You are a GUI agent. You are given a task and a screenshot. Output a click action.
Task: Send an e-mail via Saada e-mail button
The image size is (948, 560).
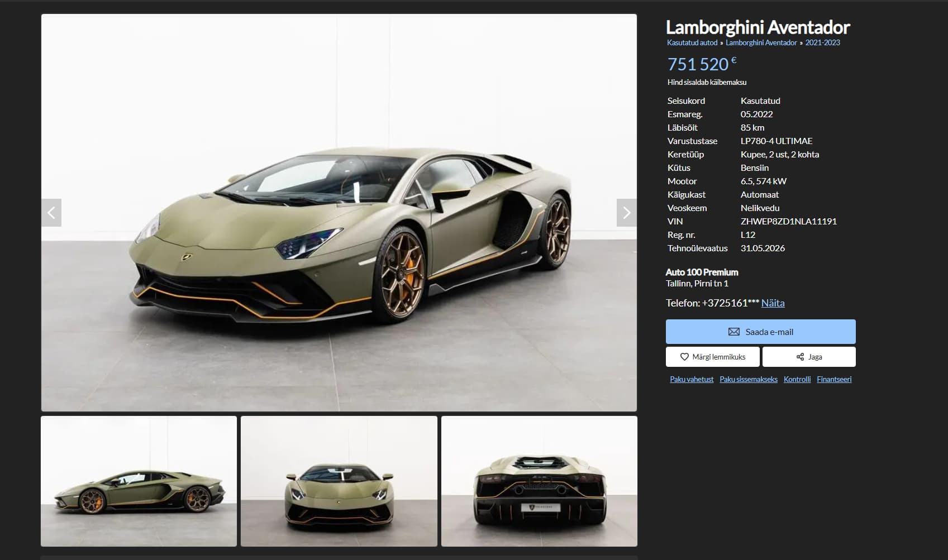click(760, 332)
